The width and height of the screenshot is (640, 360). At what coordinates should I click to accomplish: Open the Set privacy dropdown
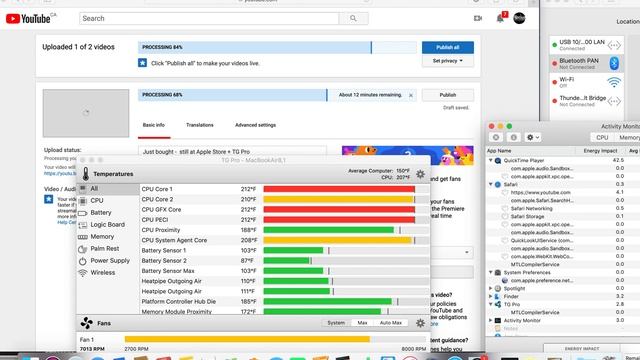click(x=448, y=61)
